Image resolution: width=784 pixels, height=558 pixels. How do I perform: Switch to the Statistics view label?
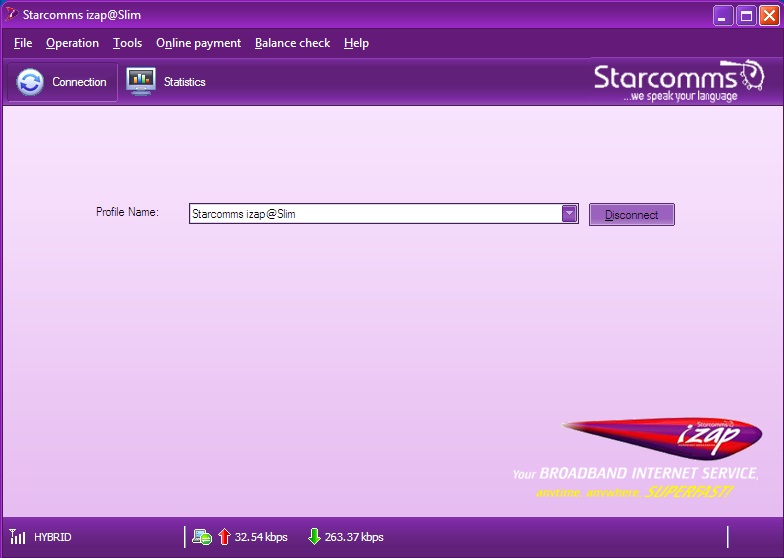pyautogui.click(x=184, y=82)
